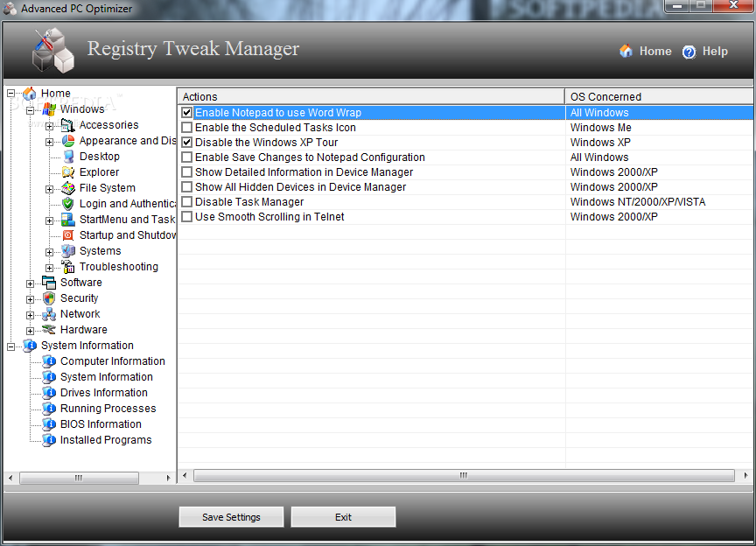
Task: Click the Accessories tree icon
Action: click(x=68, y=125)
